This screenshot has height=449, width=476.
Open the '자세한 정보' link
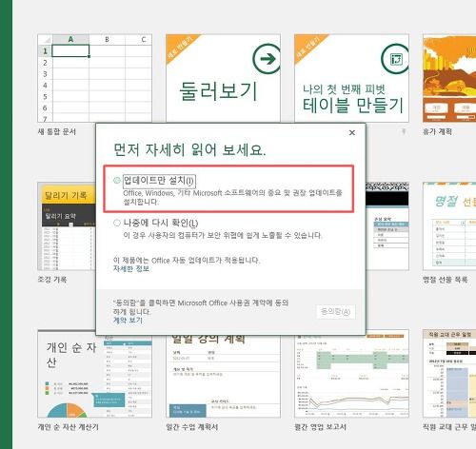point(131,269)
